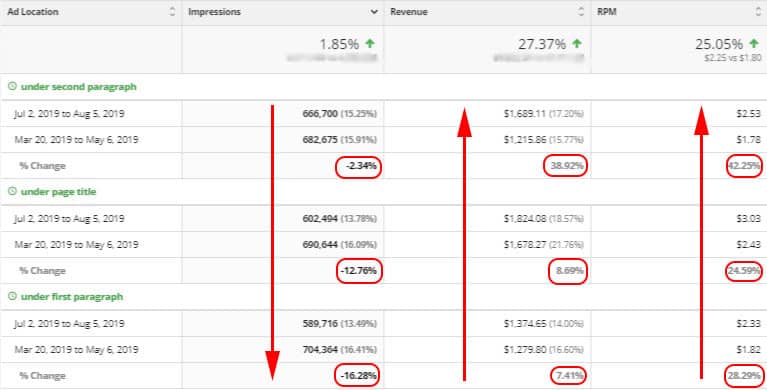Viewport: 767px width, 390px height.
Task: Open the 'under page title' link
Action: [x=58, y=192]
